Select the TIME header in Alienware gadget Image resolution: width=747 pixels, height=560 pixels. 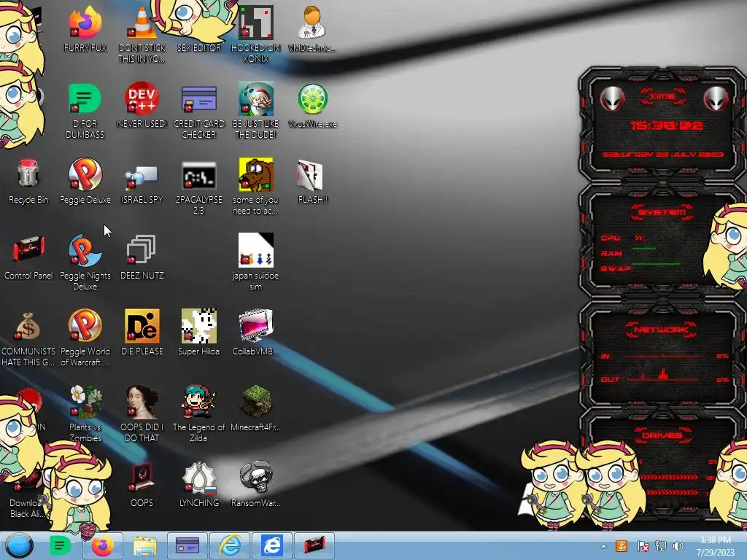coord(662,97)
